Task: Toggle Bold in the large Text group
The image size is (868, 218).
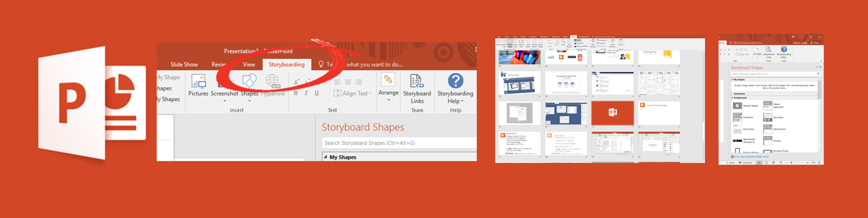Action: click(296, 93)
